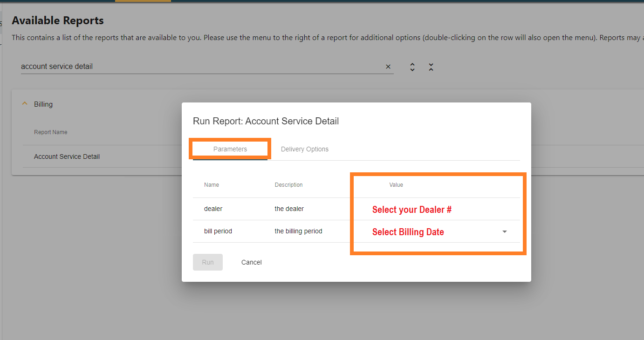The height and width of the screenshot is (340, 644).
Task: Click the Description column header
Action: pyautogui.click(x=289, y=185)
